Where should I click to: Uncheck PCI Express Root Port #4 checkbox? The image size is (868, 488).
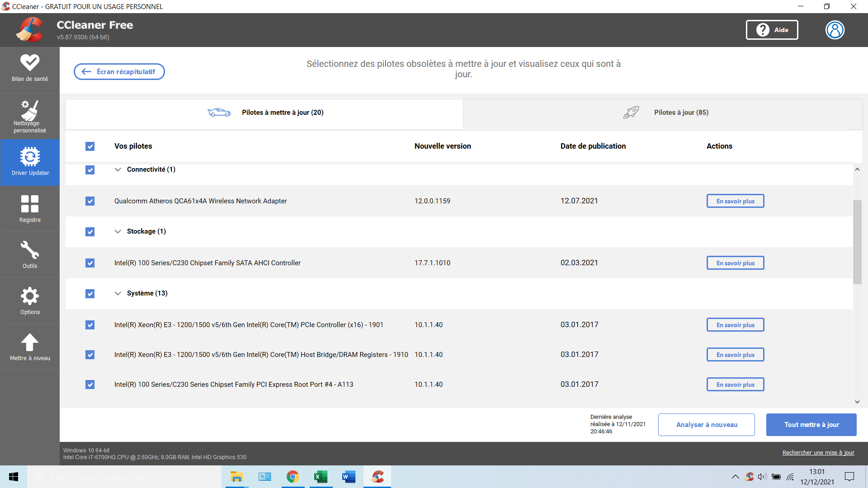(x=90, y=385)
